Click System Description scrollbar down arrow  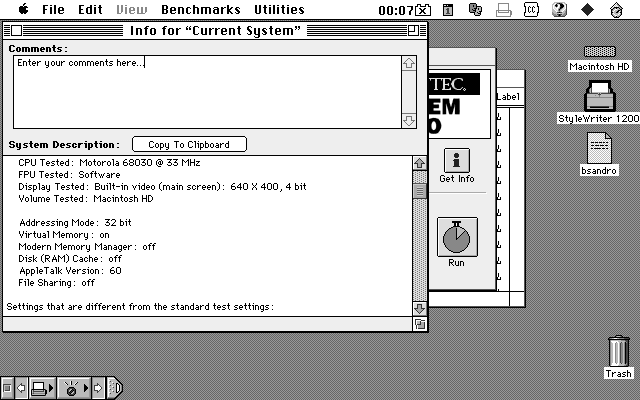pyautogui.click(x=420, y=309)
